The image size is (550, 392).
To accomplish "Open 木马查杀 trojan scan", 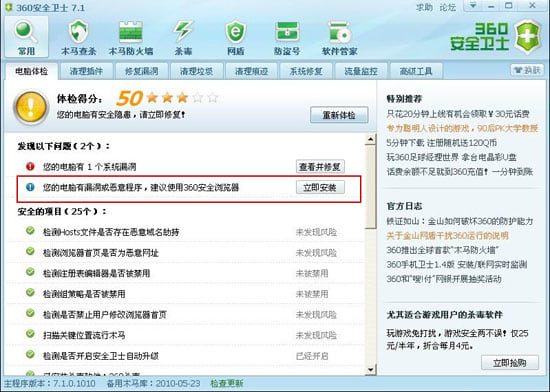I will 79,38.
